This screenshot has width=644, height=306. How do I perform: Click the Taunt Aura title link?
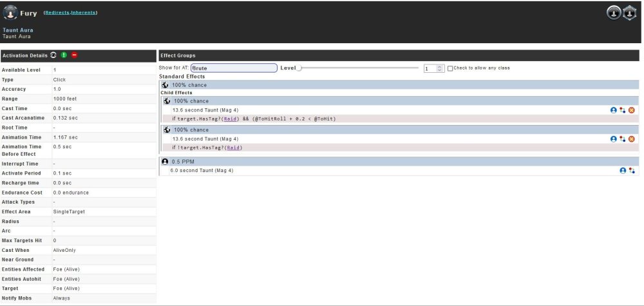click(18, 30)
